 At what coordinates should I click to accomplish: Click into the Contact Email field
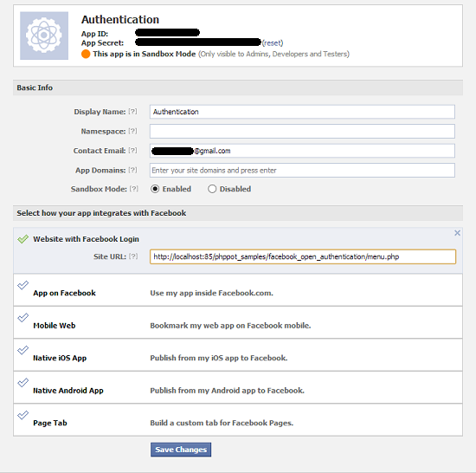pos(302,151)
